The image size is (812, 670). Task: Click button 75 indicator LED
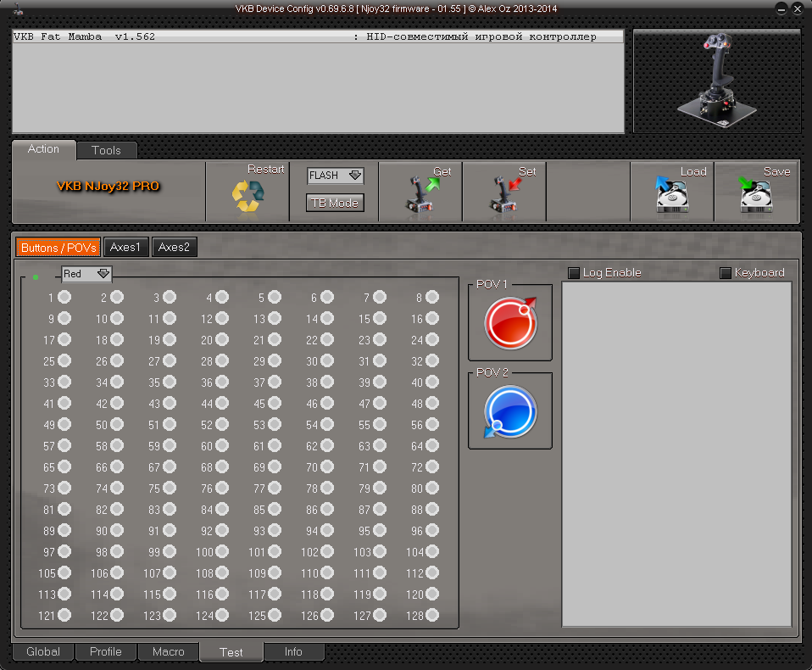[x=170, y=489]
